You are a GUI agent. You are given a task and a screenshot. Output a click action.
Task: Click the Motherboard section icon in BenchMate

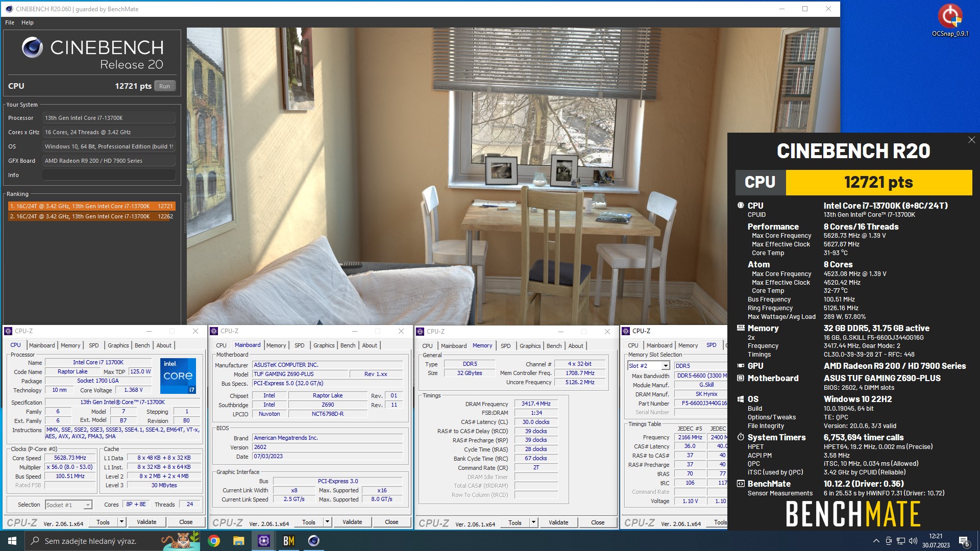(x=741, y=378)
